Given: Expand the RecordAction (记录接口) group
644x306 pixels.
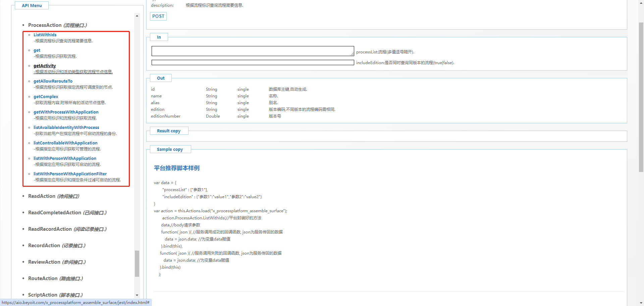Looking at the screenshot, I should click(x=57, y=246).
